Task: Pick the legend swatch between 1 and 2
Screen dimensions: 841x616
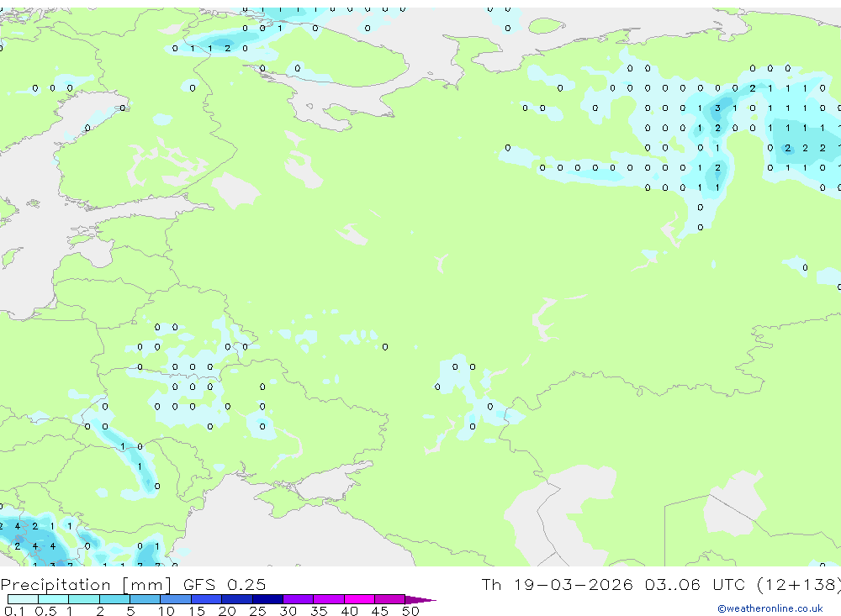Action: 84,599
